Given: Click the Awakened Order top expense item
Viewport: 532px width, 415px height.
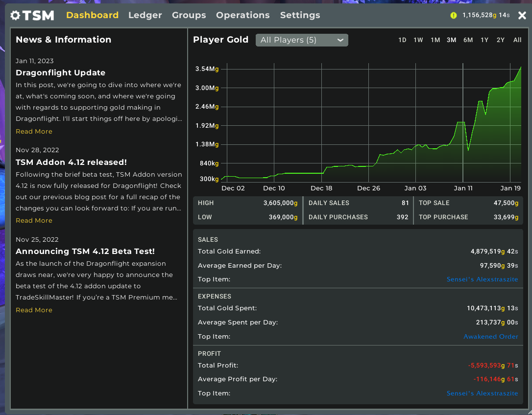Looking at the screenshot, I should (x=491, y=337).
